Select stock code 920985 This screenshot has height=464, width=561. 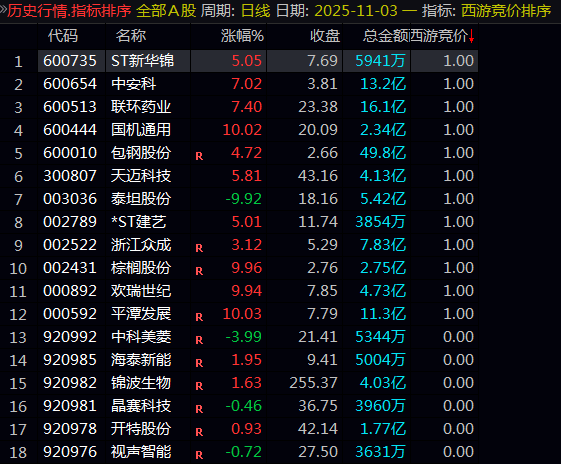coord(70,360)
